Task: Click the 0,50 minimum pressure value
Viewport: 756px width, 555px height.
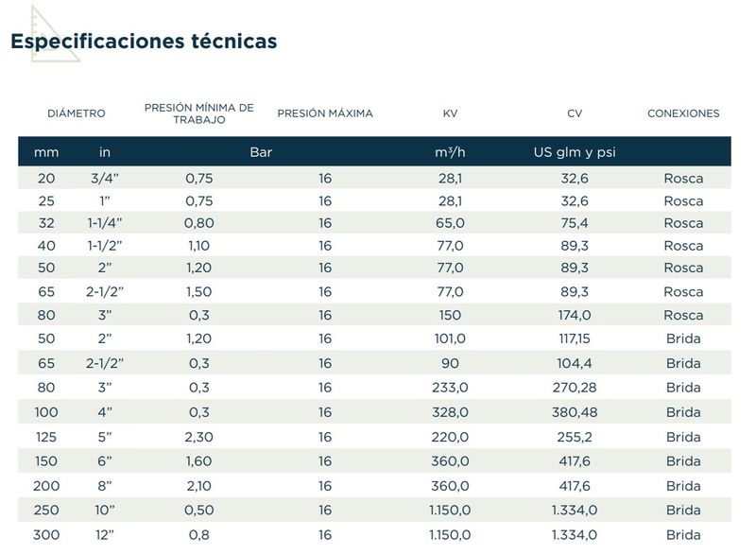Action: pos(199,510)
